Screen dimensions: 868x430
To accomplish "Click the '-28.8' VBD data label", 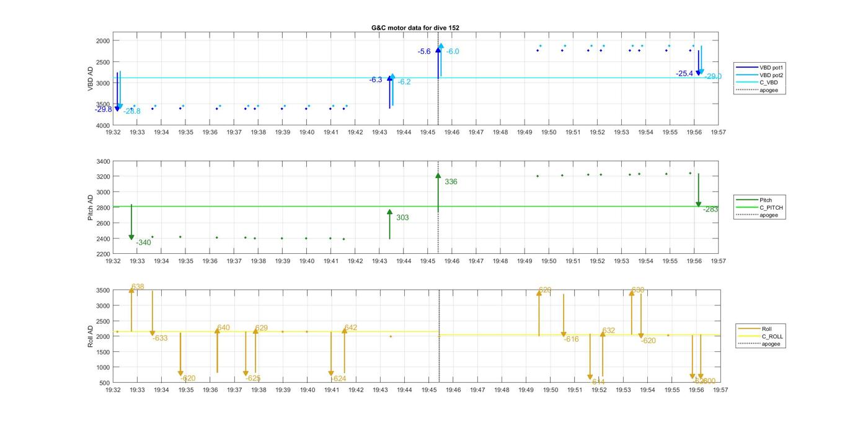I will point(132,111).
